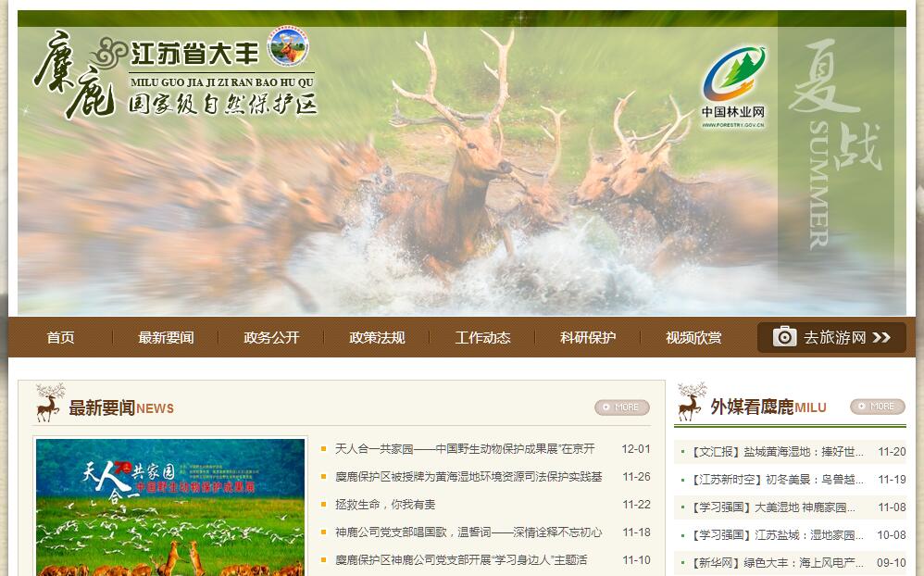This screenshot has width=924, height=576.
Task: Open the 最新要闻 navigation menu item
Action: pos(166,337)
